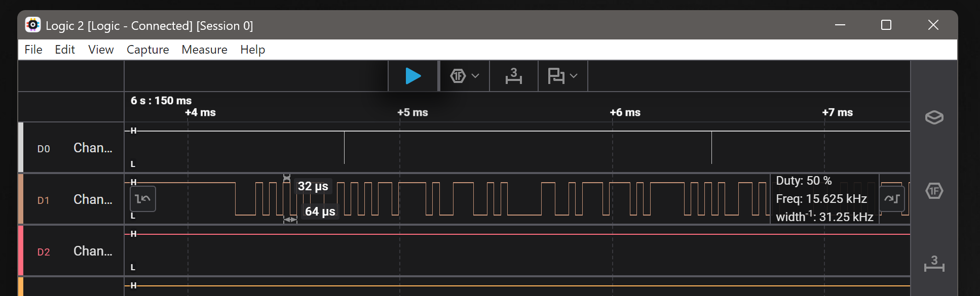Expand the chevron beside the analyzer toolbar icon

pos(475,76)
